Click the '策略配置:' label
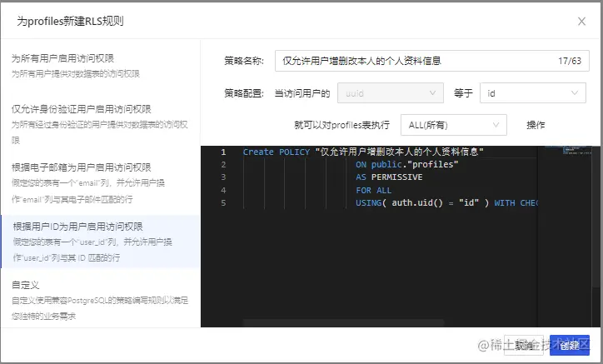Screen dimensions: 603x364 (x=244, y=93)
